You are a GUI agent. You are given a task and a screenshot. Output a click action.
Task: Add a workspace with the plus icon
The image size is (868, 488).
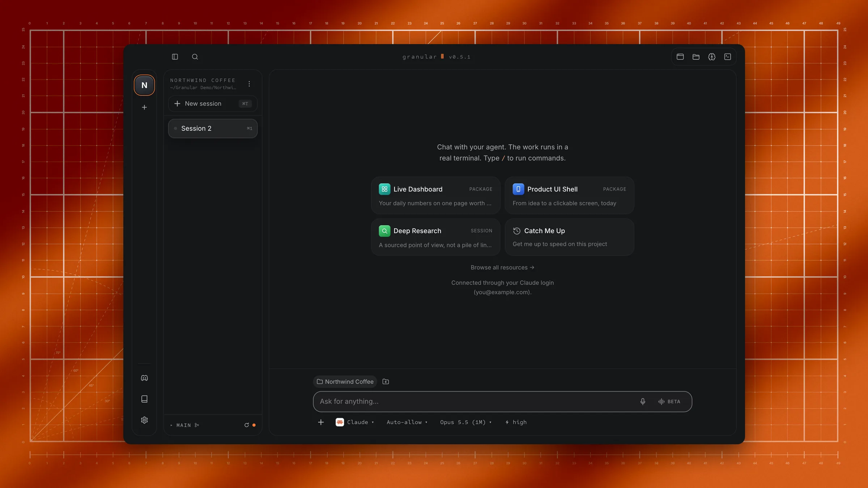click(144, 107)
